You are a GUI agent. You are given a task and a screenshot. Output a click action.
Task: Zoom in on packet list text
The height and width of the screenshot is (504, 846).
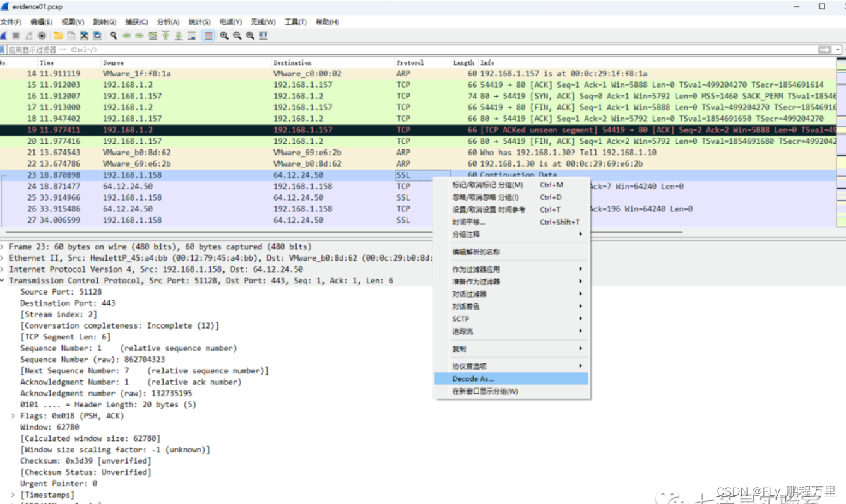click(x=224, y=36)
